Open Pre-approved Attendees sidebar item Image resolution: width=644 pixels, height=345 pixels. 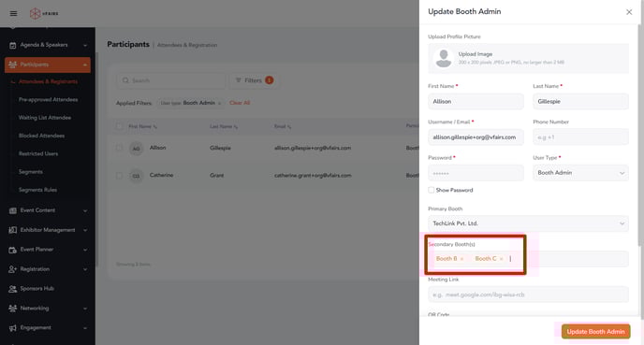coord(48,100)
